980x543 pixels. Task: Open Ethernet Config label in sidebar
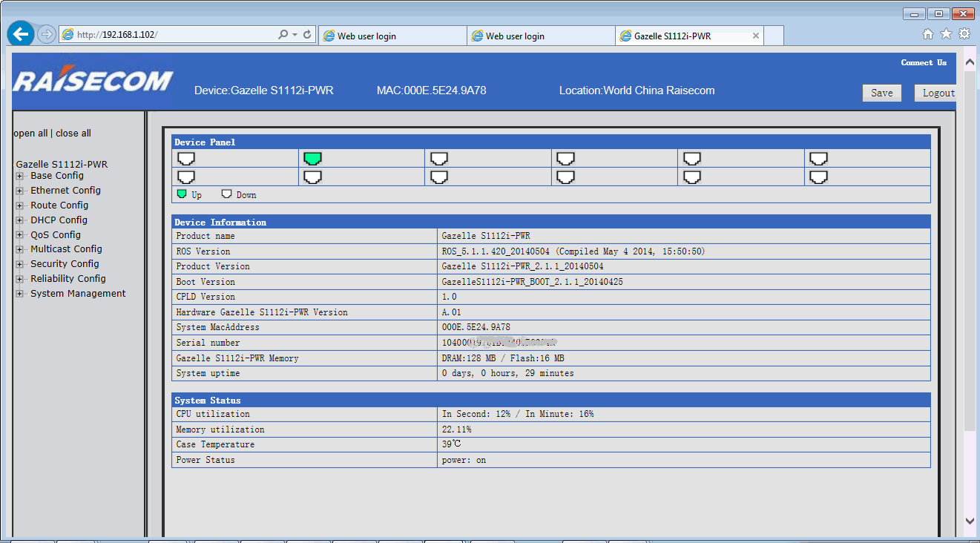click(x=65, y=191)
